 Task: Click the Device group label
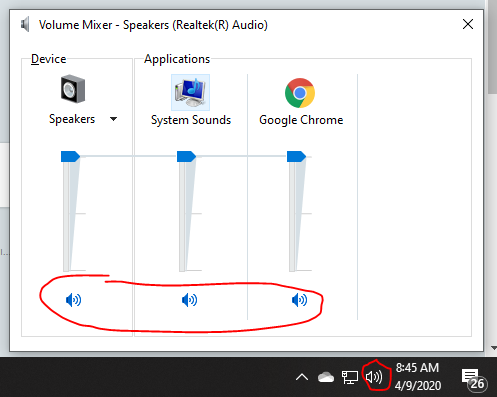[x=49, y=59]
